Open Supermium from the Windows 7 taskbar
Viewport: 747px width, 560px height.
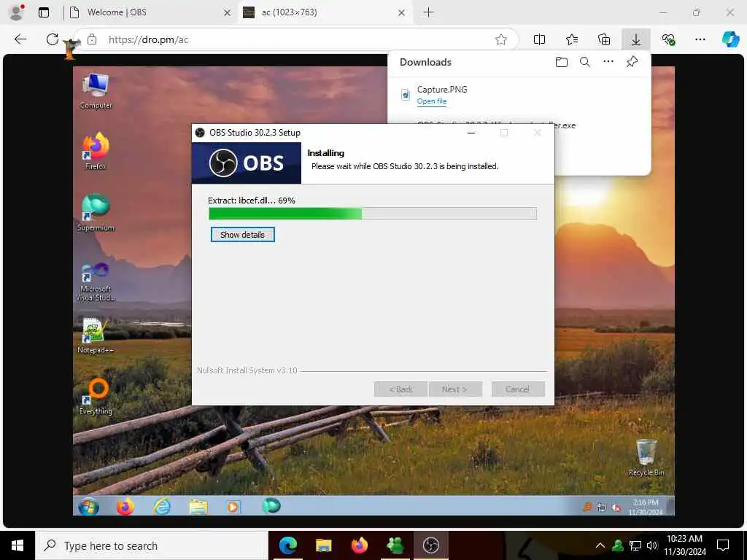(271, 506)
